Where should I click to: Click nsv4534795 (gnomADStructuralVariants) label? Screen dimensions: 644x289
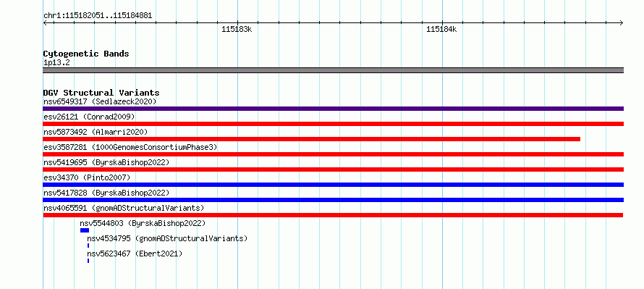point(167,238)
